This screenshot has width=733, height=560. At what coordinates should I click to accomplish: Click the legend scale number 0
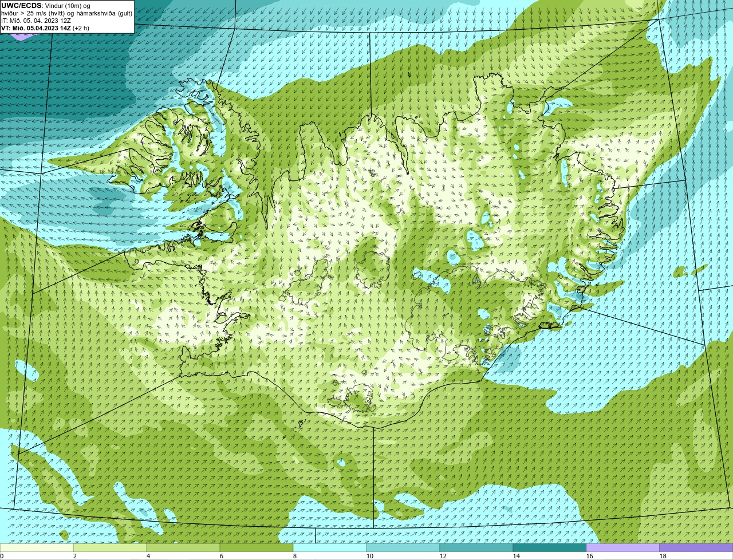coord(2,556)
